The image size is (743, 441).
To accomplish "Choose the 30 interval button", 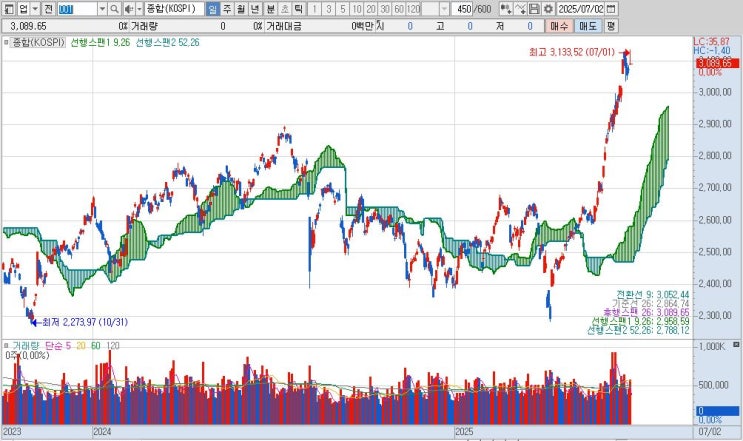I will (x=385, y=9).
